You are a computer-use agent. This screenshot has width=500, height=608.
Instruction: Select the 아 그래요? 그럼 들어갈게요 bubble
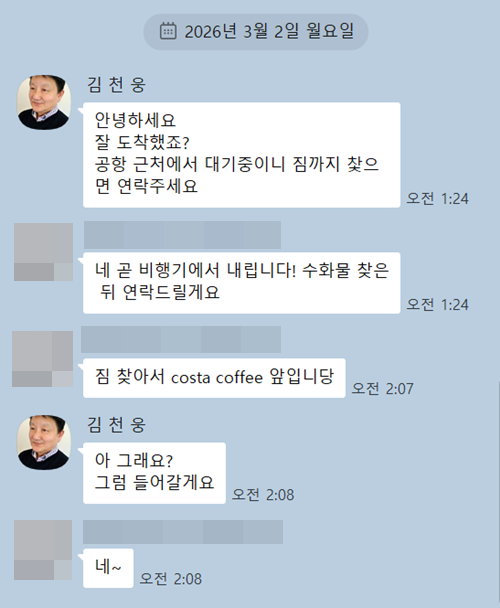(x=154, y=473)
